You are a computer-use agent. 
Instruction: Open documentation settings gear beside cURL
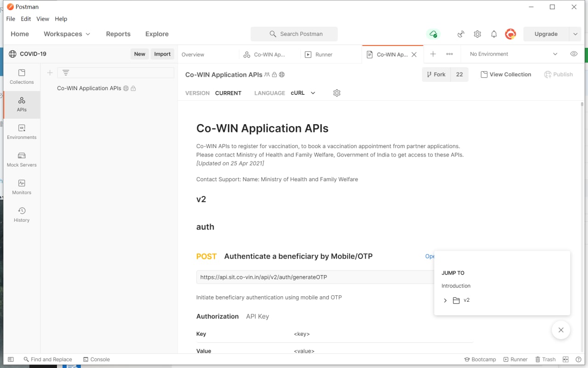tap(337, 93)
